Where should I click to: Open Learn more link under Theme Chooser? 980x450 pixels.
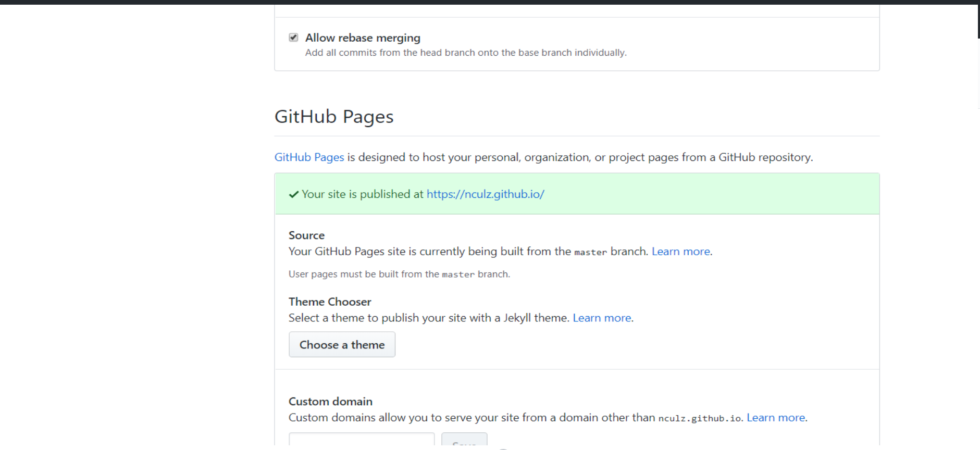coord(602,318)
